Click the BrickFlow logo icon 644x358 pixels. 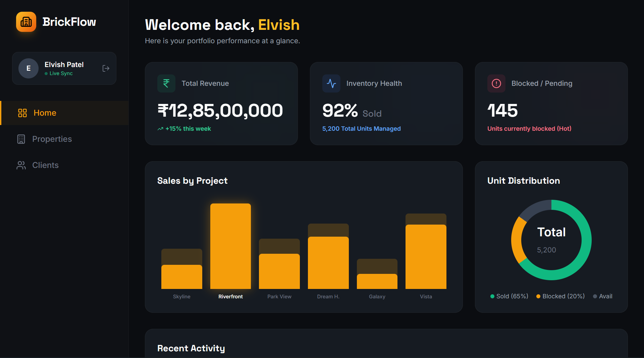pyautogui.click(x=26, y=22)
